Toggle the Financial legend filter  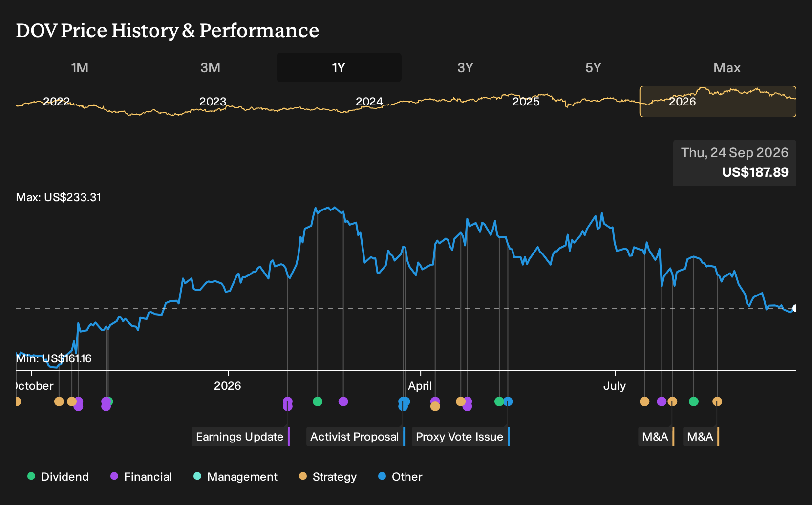coord(141,477)
